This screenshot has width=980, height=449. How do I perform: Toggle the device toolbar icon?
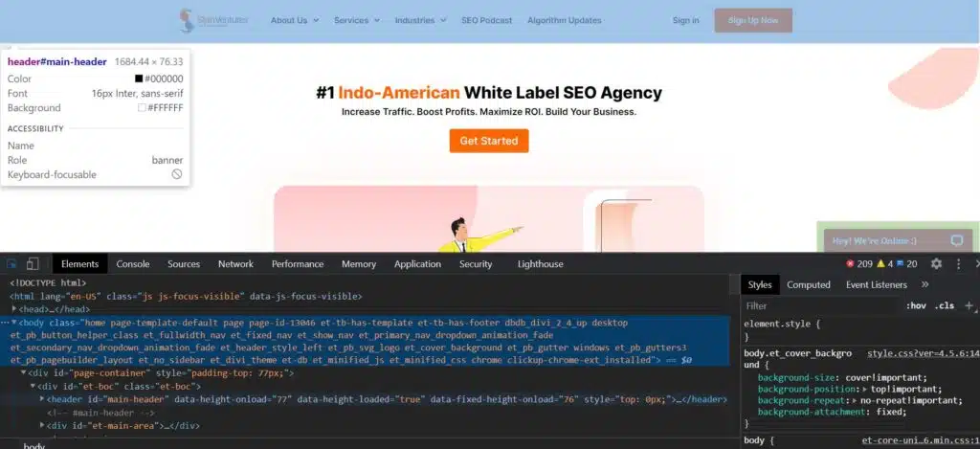click(x=33, y=264)
